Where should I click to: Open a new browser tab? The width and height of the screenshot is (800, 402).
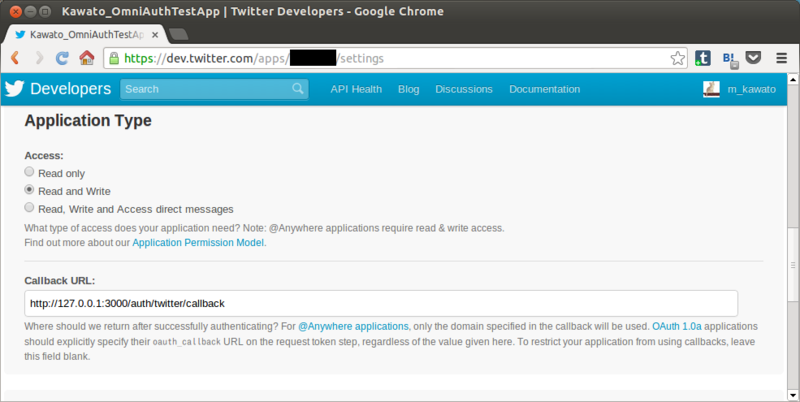coord(178,34)
